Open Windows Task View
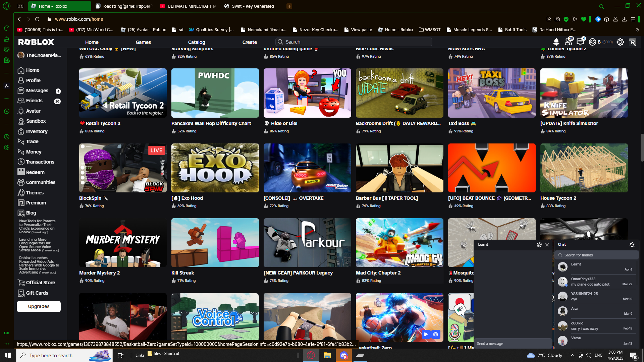The width and height of the screenshot is (644, 362). point(121,355)
